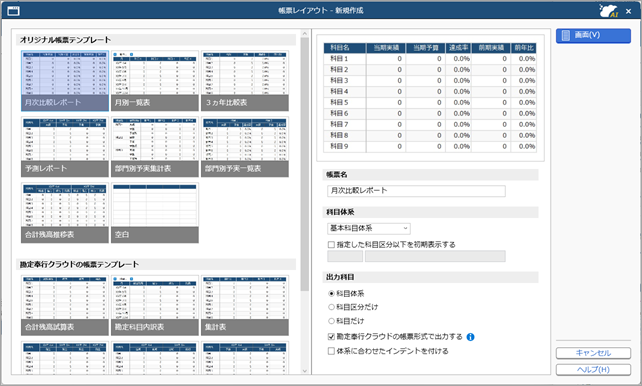642x386 pixels.
Task: Click the 当期実績 column header
Action: click(386, 48)
